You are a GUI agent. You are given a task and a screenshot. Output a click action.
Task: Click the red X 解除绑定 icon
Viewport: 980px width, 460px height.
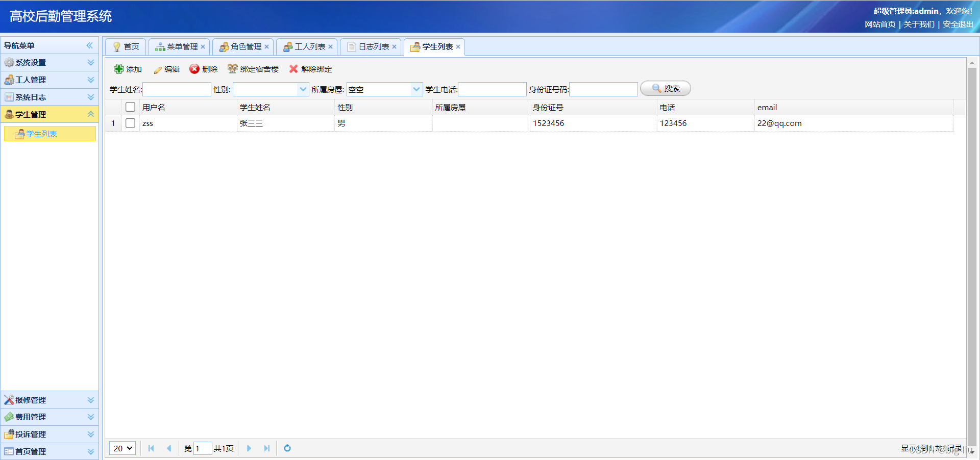293,69
